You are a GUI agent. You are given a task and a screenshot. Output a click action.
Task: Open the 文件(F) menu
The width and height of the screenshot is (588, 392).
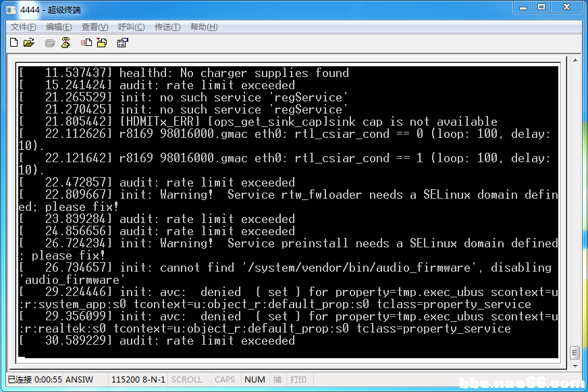tap(23, 27)
